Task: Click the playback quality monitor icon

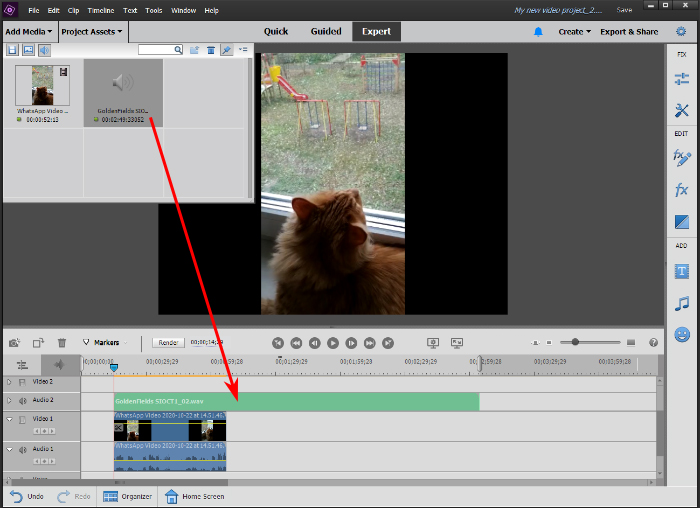Action: (433, 343)
